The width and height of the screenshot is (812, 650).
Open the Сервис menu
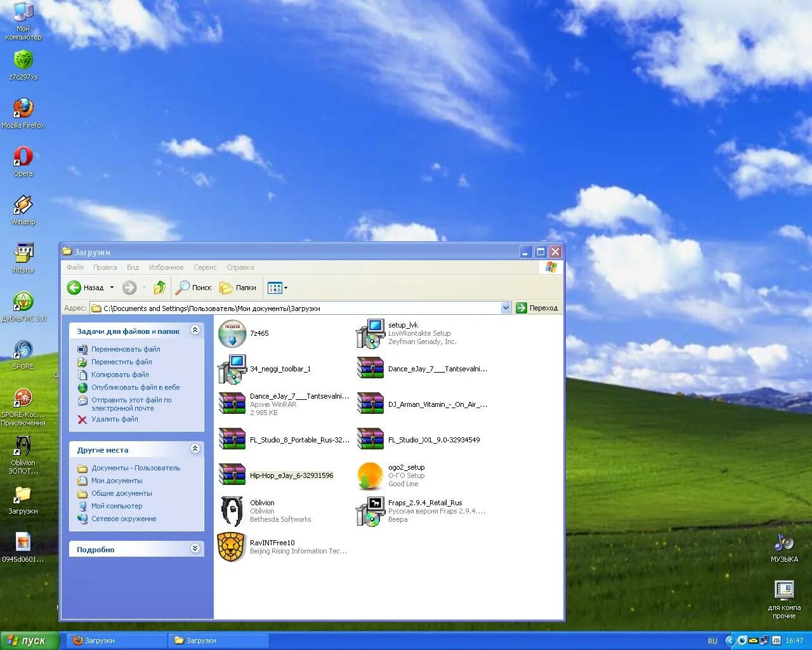pyautogui.click(x=205, y=267)
